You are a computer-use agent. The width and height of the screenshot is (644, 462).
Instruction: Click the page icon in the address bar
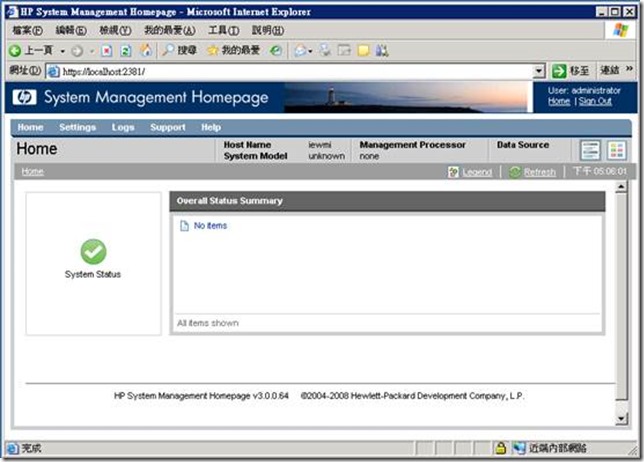[x=53, y=71]
